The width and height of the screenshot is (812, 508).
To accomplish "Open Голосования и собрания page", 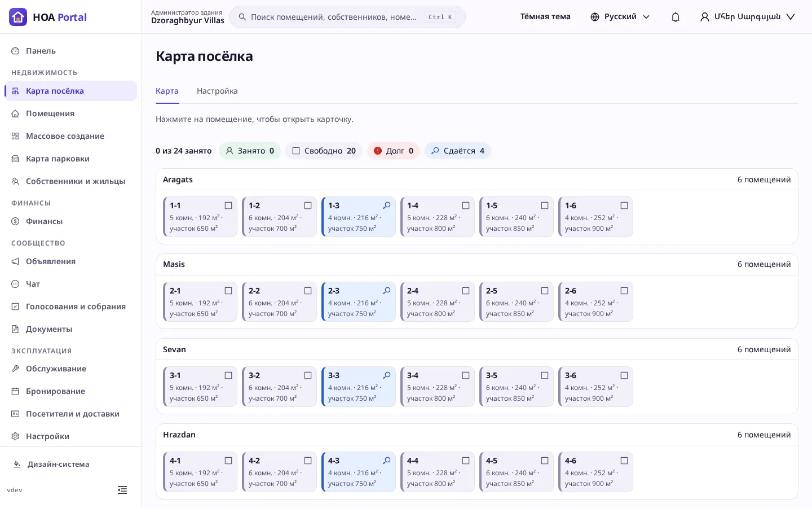I will (x=70, y=306).
